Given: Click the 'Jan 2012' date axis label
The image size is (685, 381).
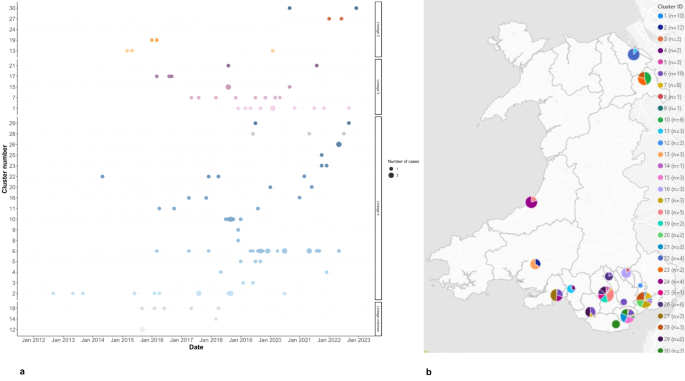Looking at the screenshot, I should point(33,340).
